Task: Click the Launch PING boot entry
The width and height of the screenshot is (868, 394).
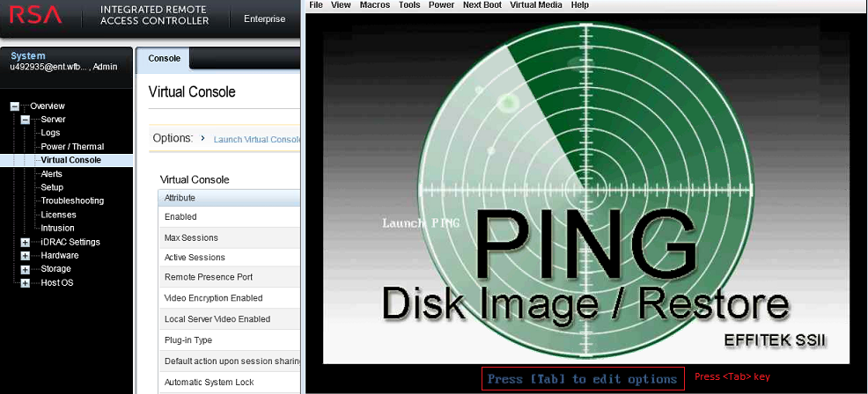Action: [x=421, y=223]
